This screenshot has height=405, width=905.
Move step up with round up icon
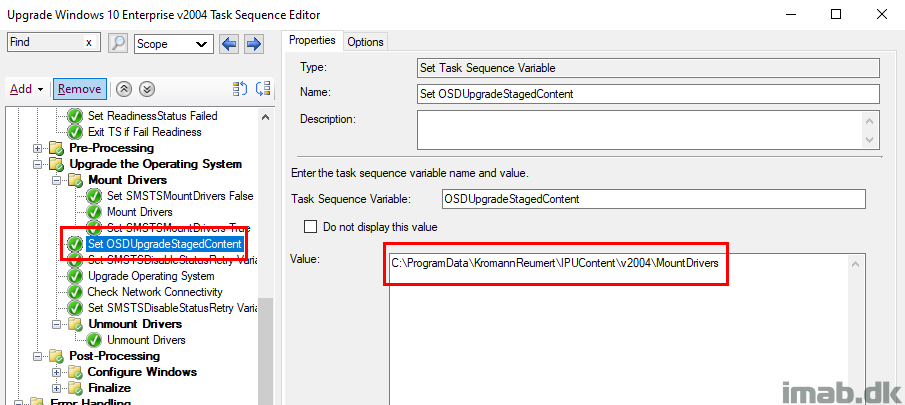[124, 89]
